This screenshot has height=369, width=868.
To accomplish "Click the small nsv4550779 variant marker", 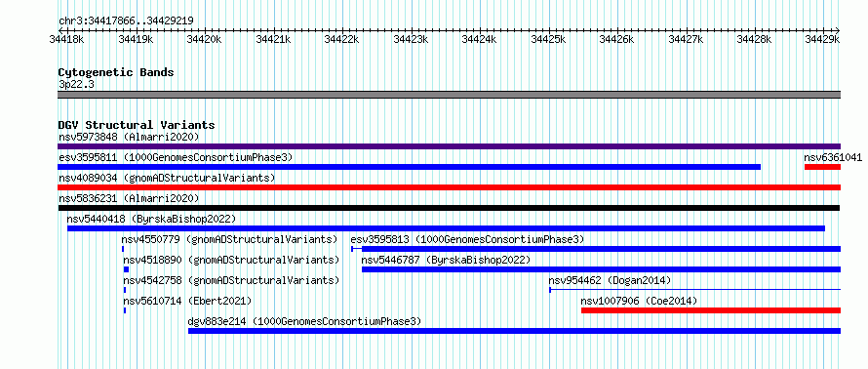I will (123, 249).
